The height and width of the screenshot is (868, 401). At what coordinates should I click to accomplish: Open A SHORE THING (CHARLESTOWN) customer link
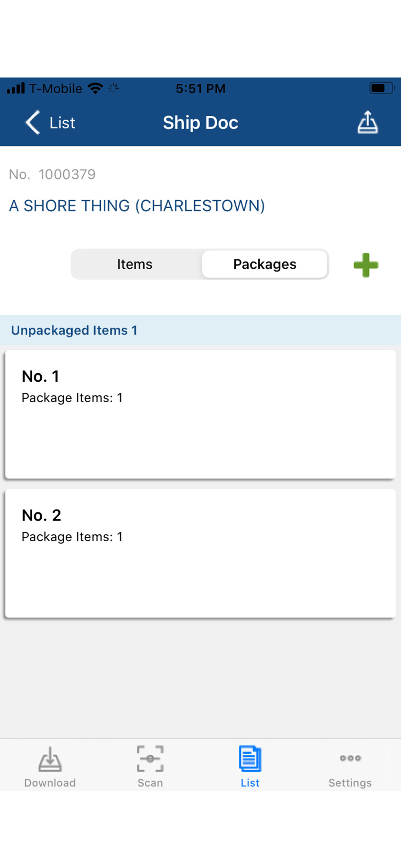[137, 206]
